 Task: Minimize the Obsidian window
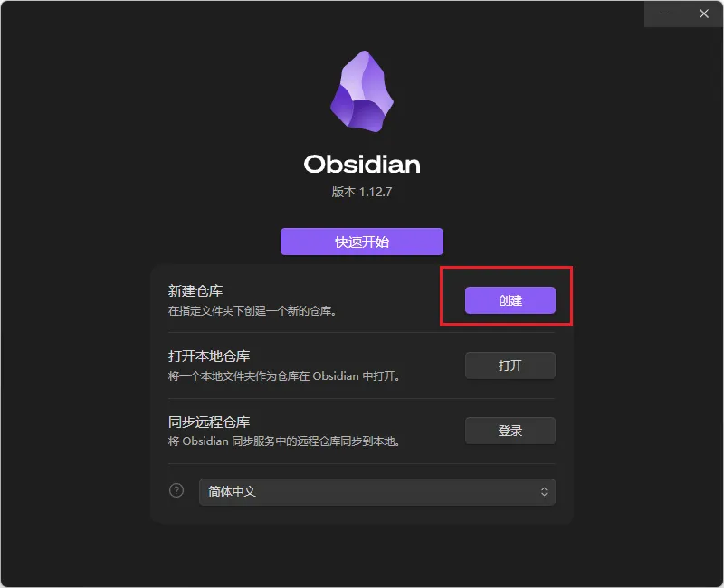pos(664,14)
